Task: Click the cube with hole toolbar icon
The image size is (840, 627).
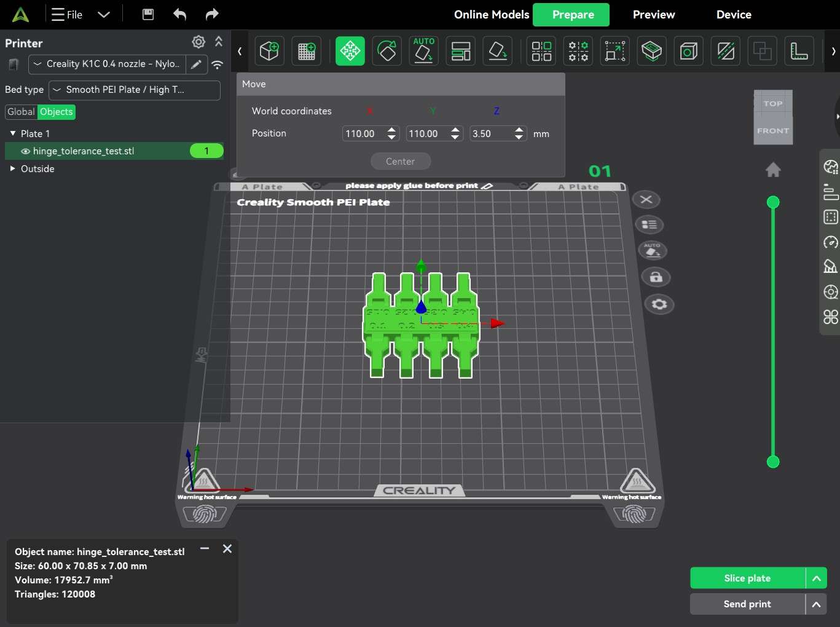Action: click(689, 51)
